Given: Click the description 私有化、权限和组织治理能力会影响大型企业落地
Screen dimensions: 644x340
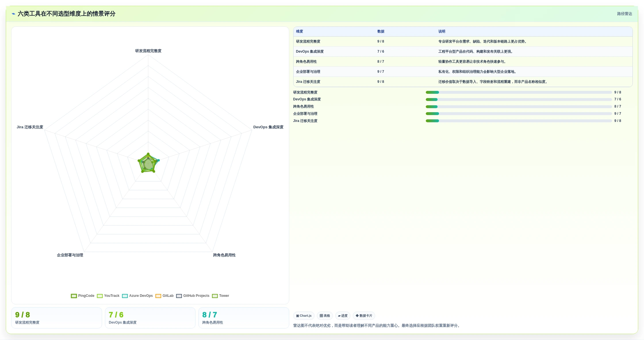Looking at the screenshot, I should 478,72.
